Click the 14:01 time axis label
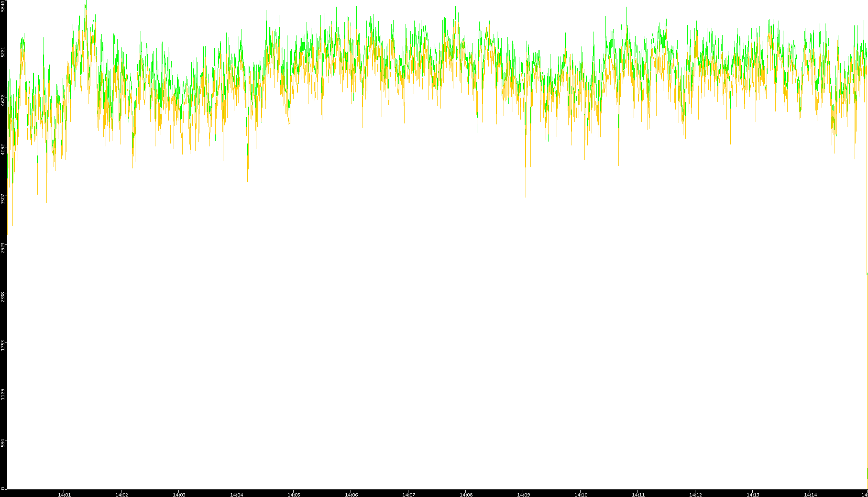The width and height of the screenshot is (868, 497). click(x=64, y=495)
